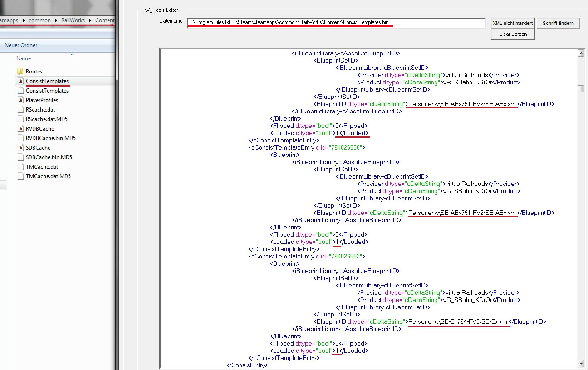Image resolution: width=588 pixels, height=370 pixels.
Task: Select the underlined ConsistTemplates bin file icon
Action: coord(20,81)
